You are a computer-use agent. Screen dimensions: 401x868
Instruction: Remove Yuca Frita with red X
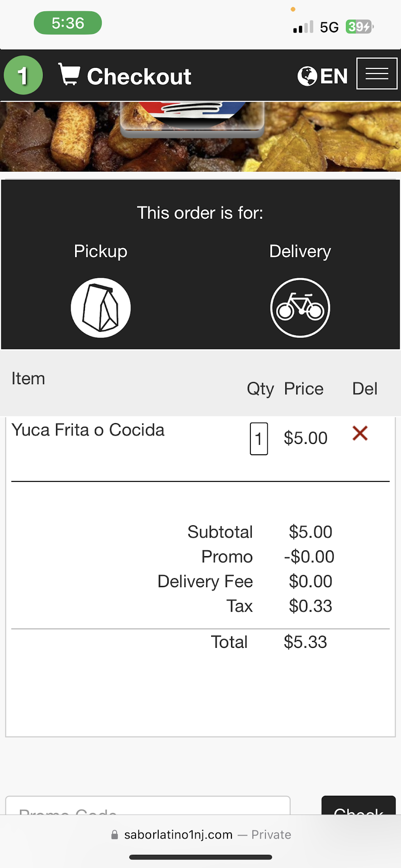coord(360,434)
